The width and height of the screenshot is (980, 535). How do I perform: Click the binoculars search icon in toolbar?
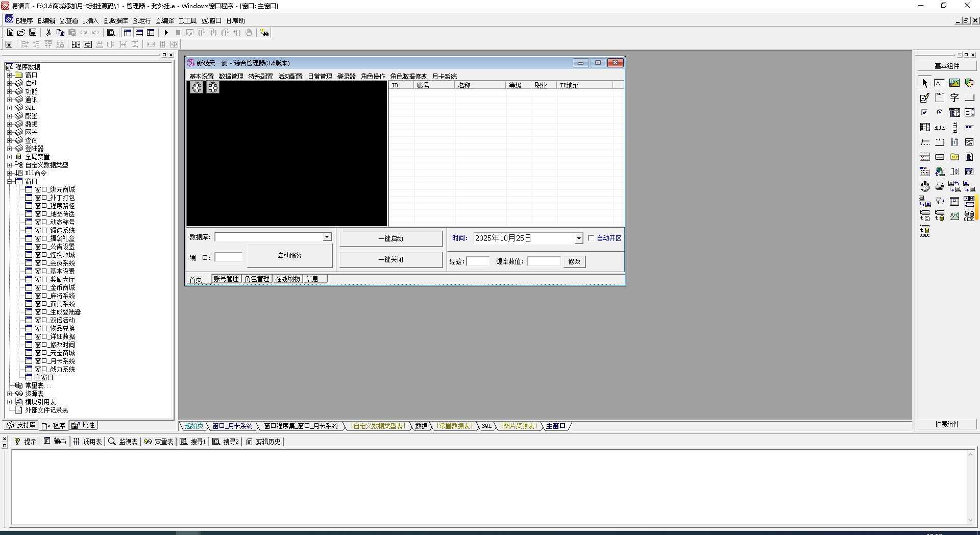tap(264, 33)
